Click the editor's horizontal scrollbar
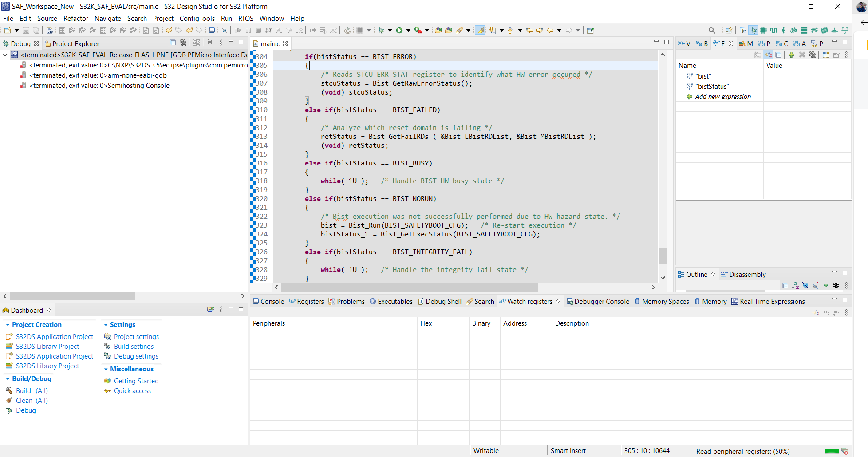 [408, 287]
